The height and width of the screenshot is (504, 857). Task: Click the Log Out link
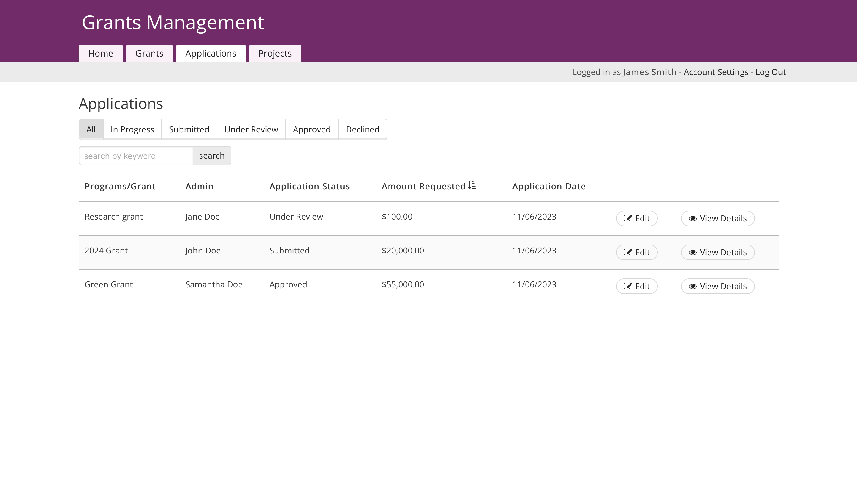[x=771, y=72]
